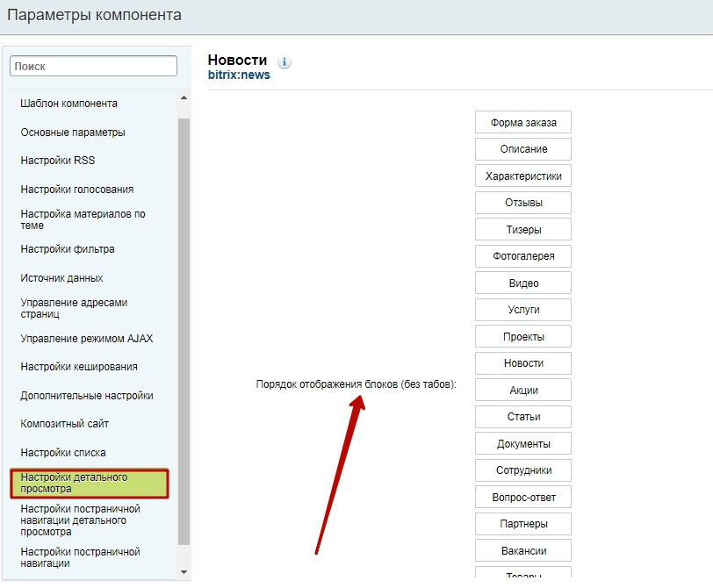Click the bitrix:news component link
This screenshot has height=588, width=713.
pos(239,75)
